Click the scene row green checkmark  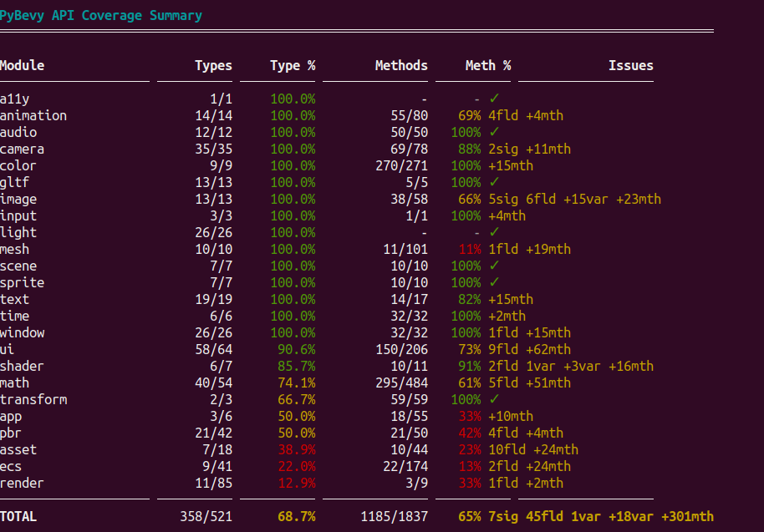click(x=494, y=266)
